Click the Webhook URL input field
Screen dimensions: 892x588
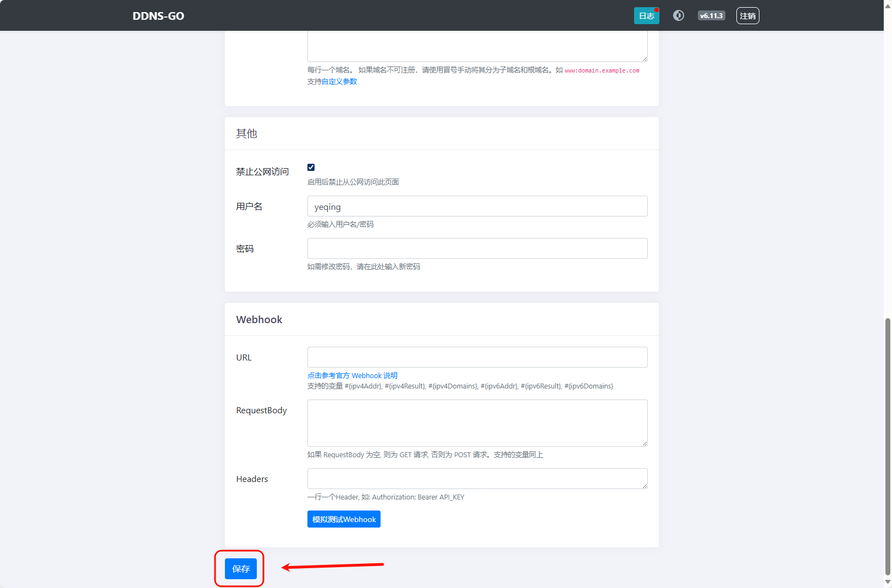tap(477, 357)
